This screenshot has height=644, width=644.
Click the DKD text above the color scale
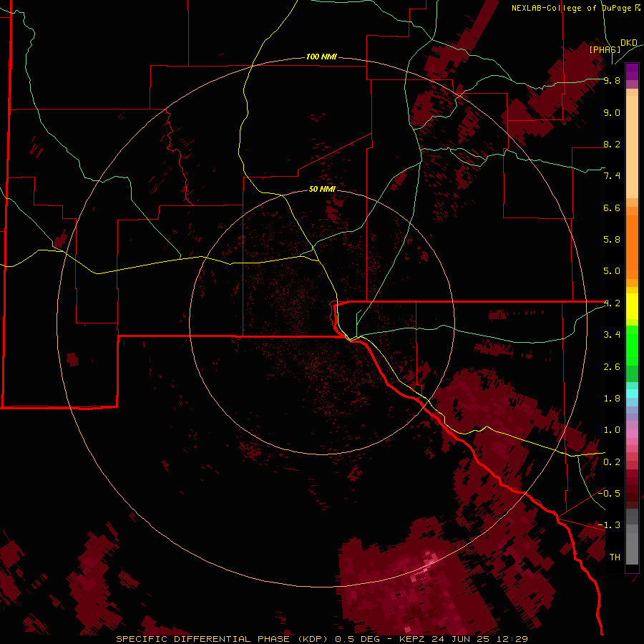coord(629,43)
